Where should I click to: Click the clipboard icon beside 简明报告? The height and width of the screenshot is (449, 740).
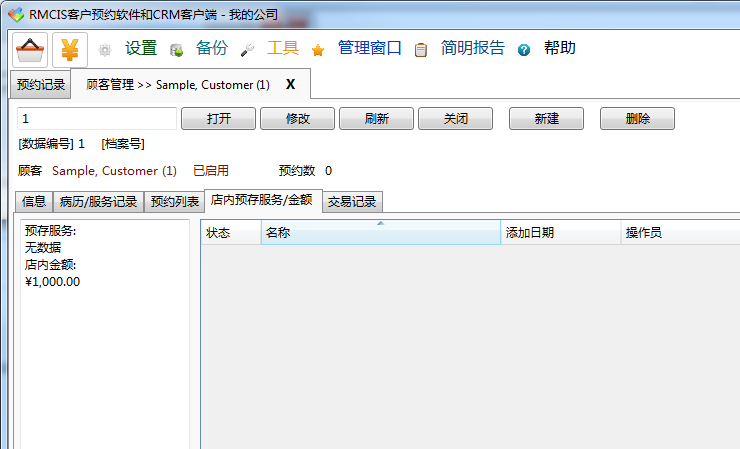click(x=420, y=50)
